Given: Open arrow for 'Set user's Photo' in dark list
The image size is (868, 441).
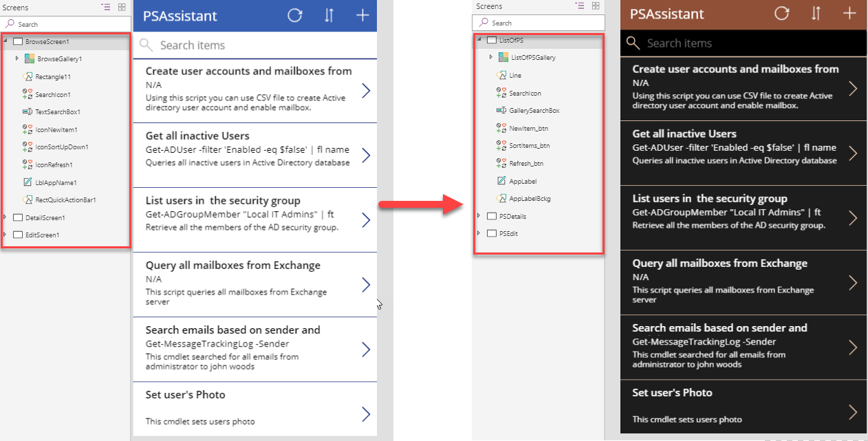Looking at the screenshot, I should tap(853, 412).
